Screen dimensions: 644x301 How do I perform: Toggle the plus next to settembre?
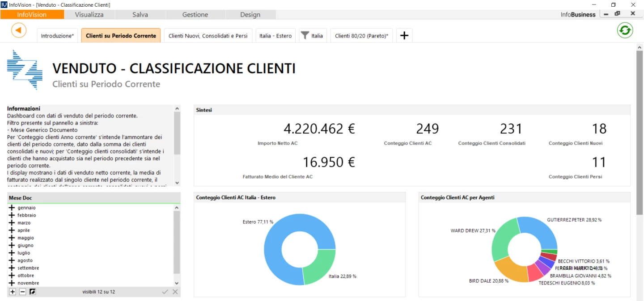point(12,268)
